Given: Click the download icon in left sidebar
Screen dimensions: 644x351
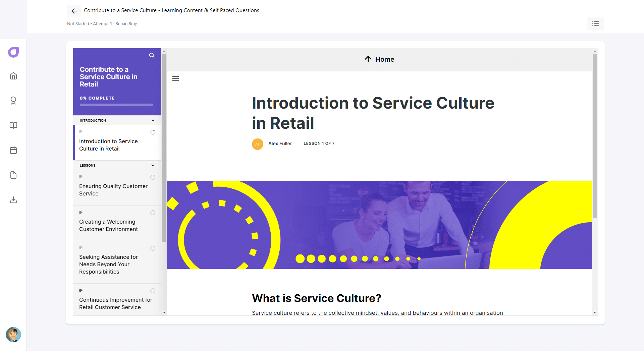Looking at the screenshot, I should [x=13, y=200].
